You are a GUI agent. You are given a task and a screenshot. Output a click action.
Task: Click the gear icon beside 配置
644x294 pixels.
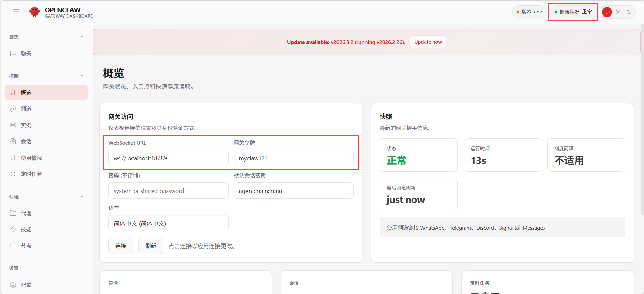(13, 285)
